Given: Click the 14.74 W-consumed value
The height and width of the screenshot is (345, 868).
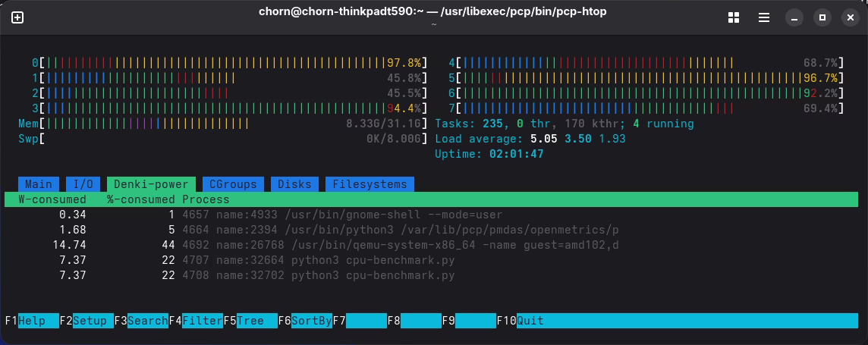Looking at the screenshot, I should click(x=69, y=244).
